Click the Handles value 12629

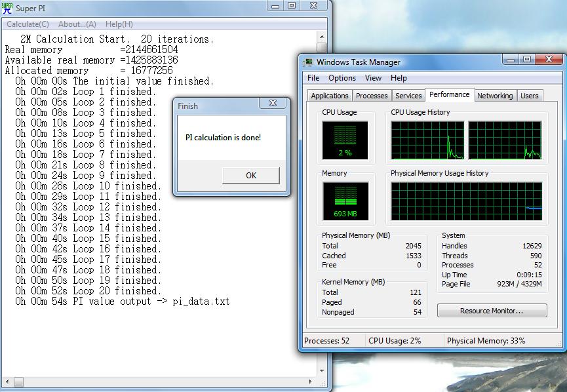(532, 246)
